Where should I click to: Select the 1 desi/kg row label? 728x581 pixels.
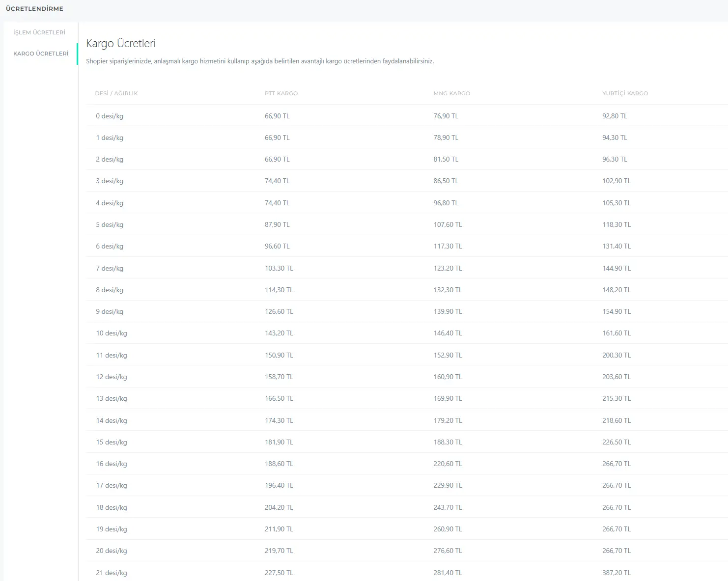110,138
